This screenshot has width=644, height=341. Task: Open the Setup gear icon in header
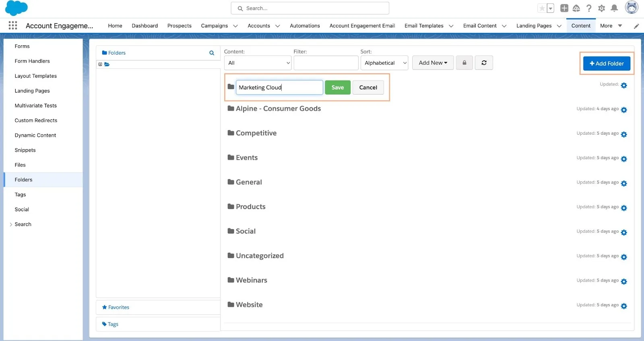tap(602, 8)
